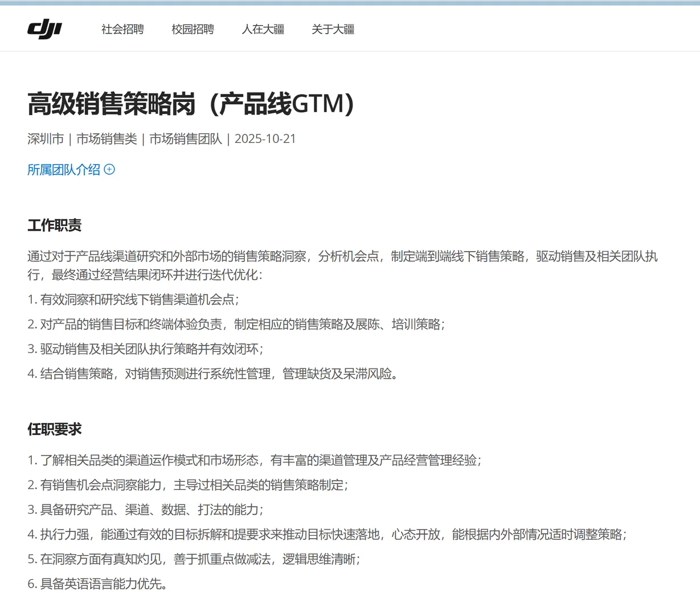Click the 市场销售类 category text
The width and height of the screenshot is (700, 615).
[x=107, y=138]
